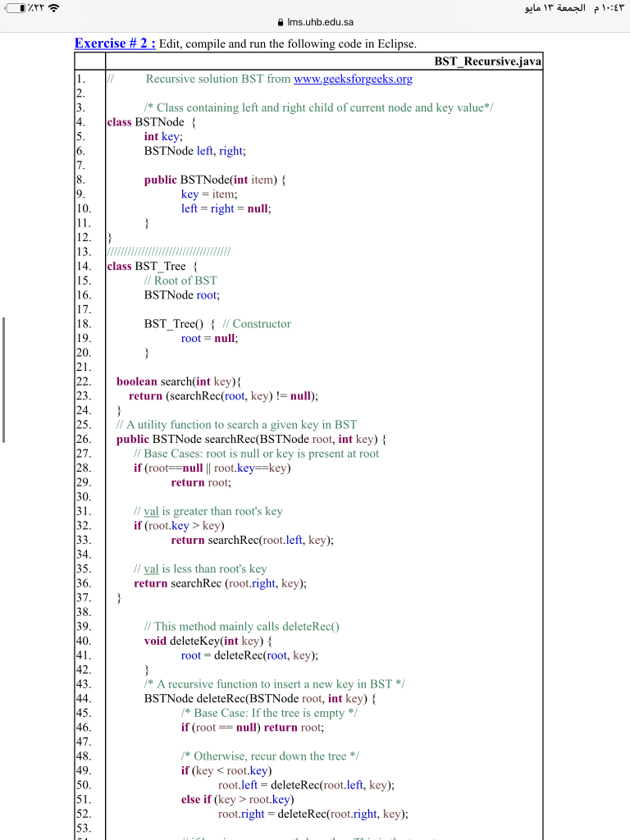Open the www.geeksforgeeks.org link
This screenshot has width=630, height=840.
coord(353,79)
